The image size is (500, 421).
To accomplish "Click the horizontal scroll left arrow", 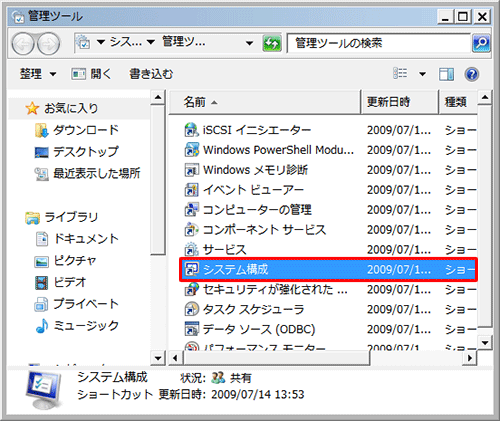I will click(175, 358).
